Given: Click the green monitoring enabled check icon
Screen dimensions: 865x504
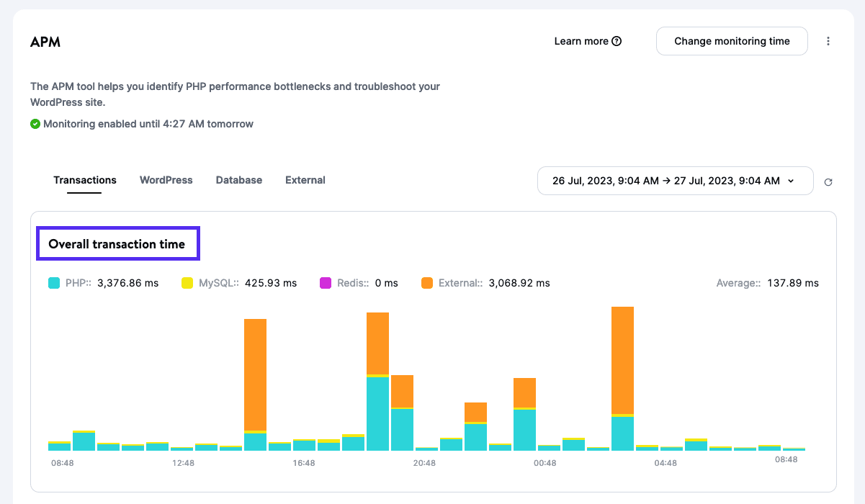Looking at the screenshot, I should pos(35,124).
